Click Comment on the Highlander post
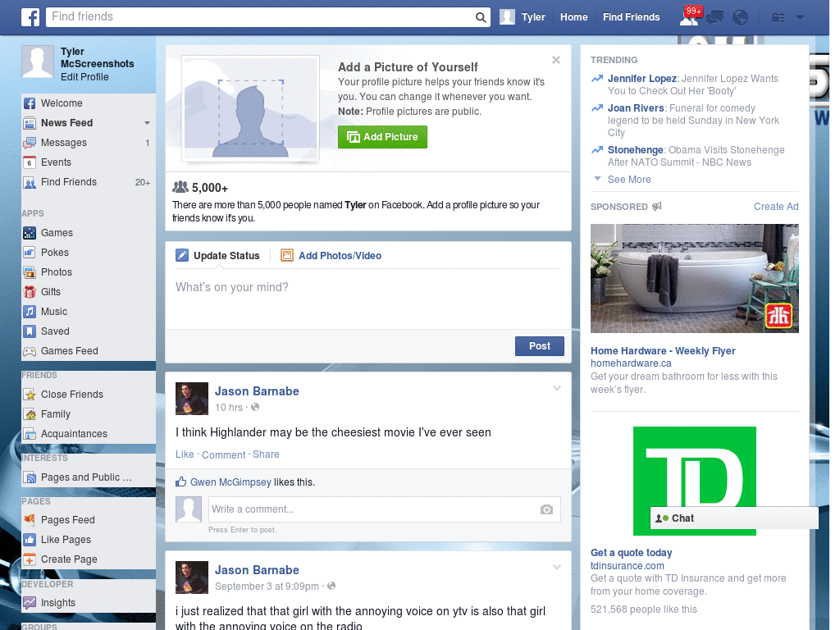This screenshot has height=630, width=840. [223, 454]
